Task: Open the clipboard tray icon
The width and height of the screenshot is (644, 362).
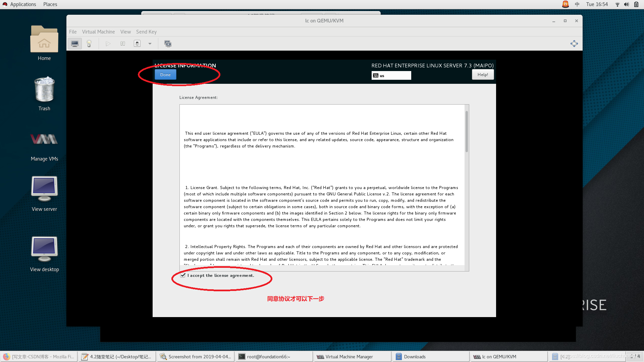Action: (636, 4)
